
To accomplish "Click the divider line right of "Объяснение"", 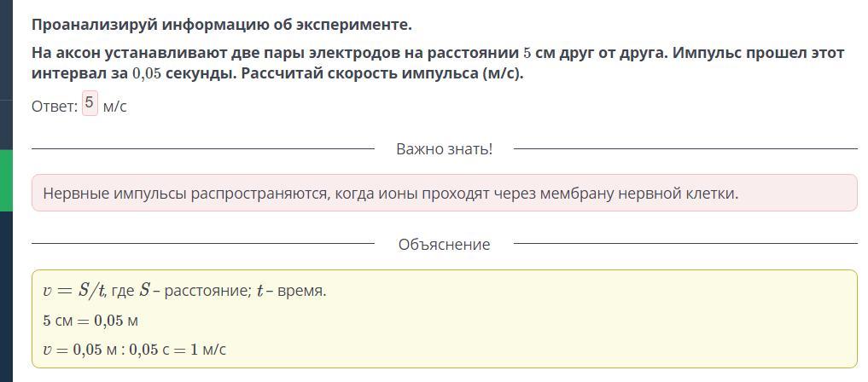I will (684, 244).
